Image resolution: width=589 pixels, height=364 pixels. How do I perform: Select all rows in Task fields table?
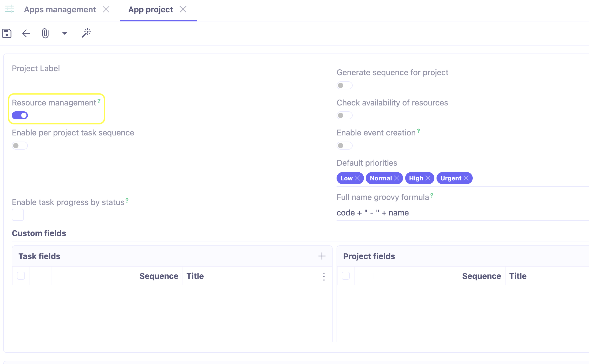[21, 276]
